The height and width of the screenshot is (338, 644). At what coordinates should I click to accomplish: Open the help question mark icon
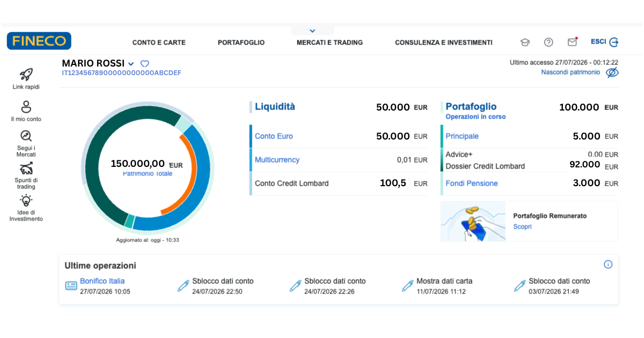pos(548,42)
